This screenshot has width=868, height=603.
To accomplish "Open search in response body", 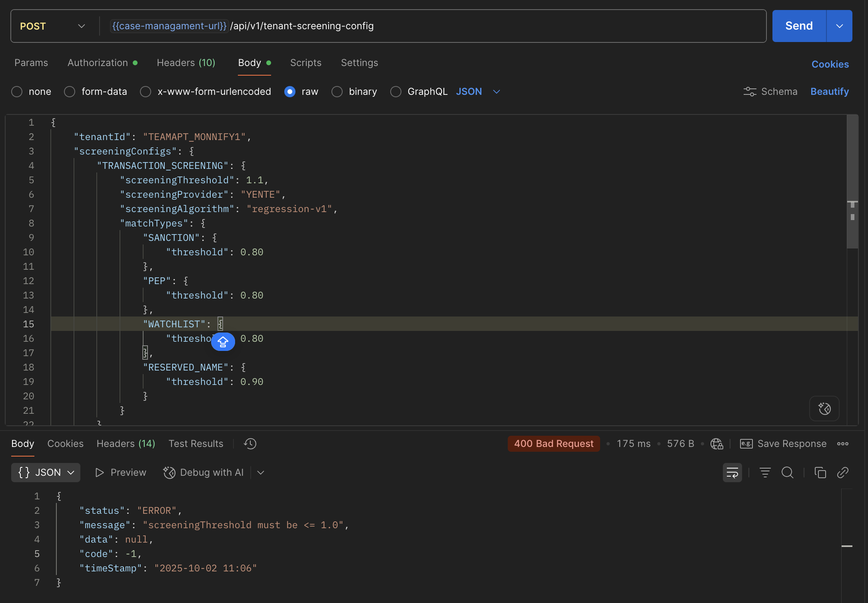I will 787,473.
